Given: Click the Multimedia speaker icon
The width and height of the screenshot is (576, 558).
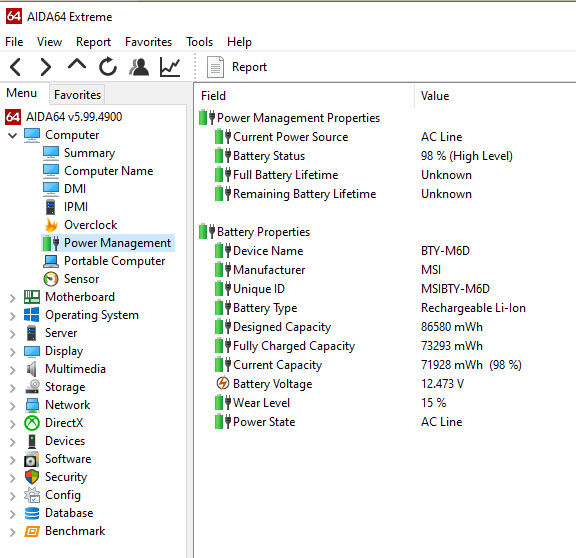Looking at the screenshot, I should tap(32, 369).
